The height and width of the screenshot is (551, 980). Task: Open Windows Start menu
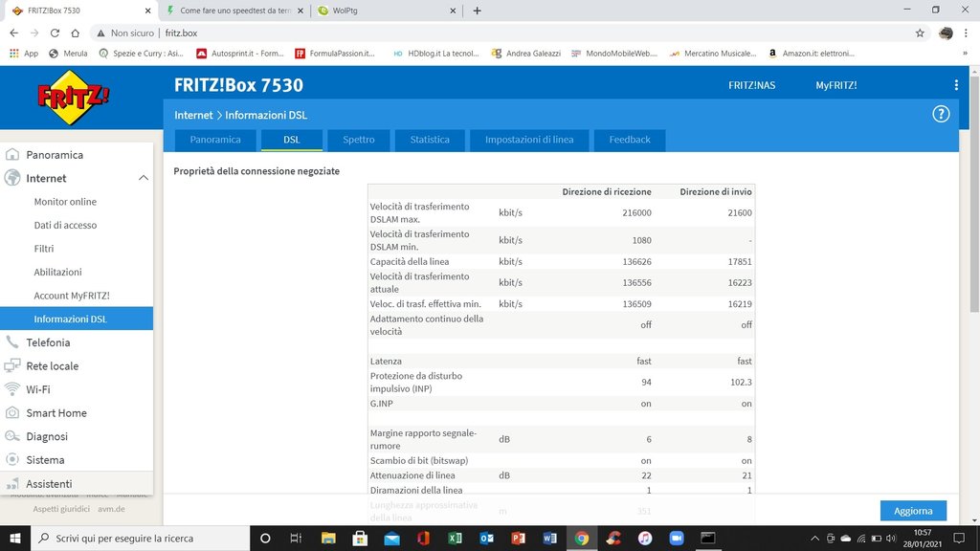[15, 538]
